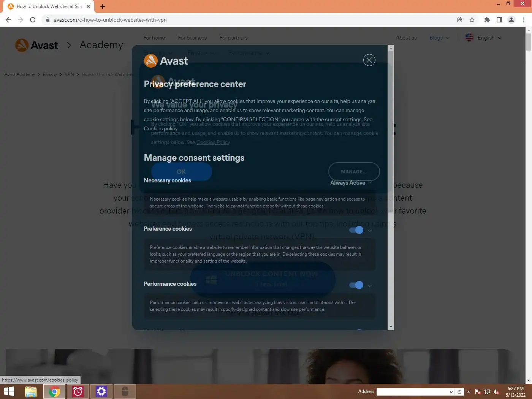The height and width of the screenshot is (399, 532).
Task: Open the Windows Start menu
Action: (9, 391)
